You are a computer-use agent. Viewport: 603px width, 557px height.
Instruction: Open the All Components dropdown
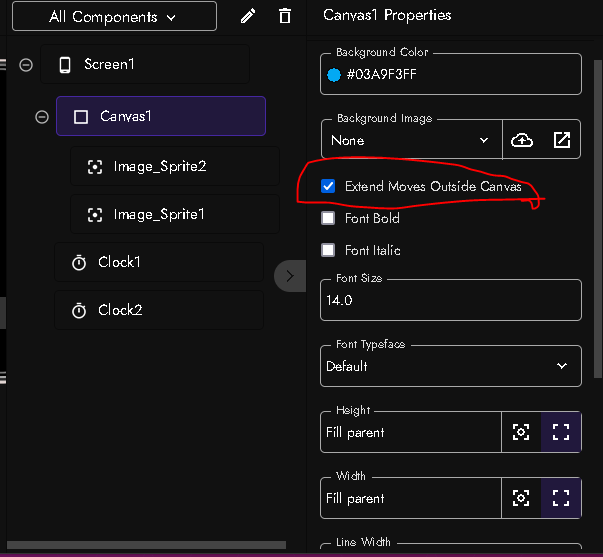(x=113, y=17)
